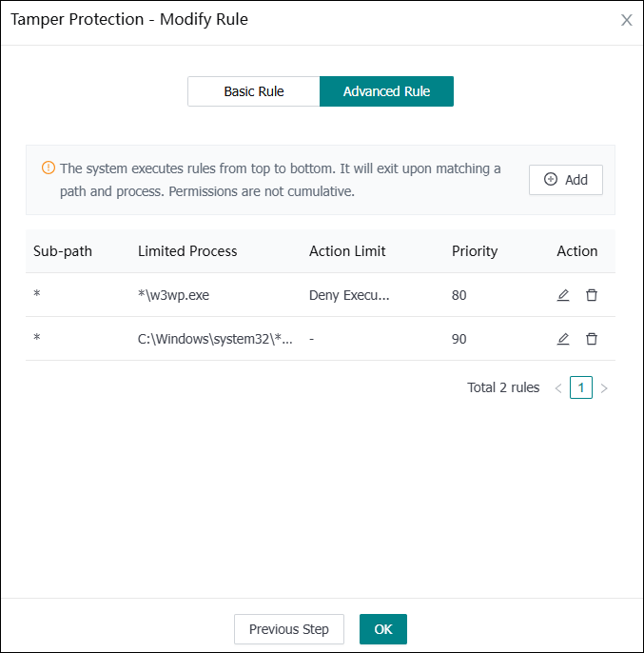Screen dimensions: 644x653
Task: Close the Modify Rule dialog
Action: 626,20
